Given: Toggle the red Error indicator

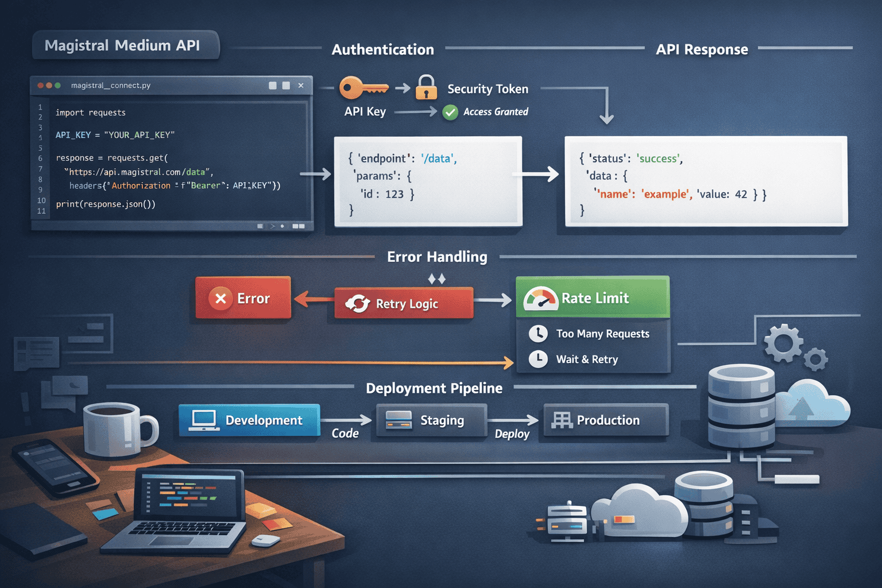Looking at the screenshot, I should pyautogui.click(x=242, y=298).
